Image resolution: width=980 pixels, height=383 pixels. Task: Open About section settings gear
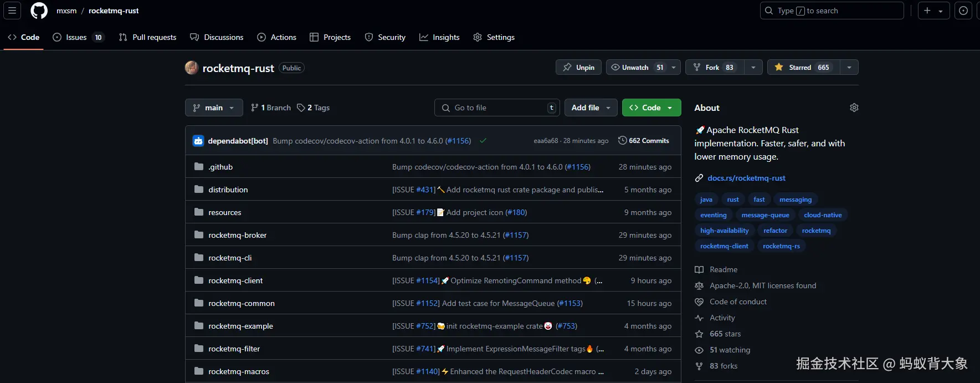pos(854,108)
